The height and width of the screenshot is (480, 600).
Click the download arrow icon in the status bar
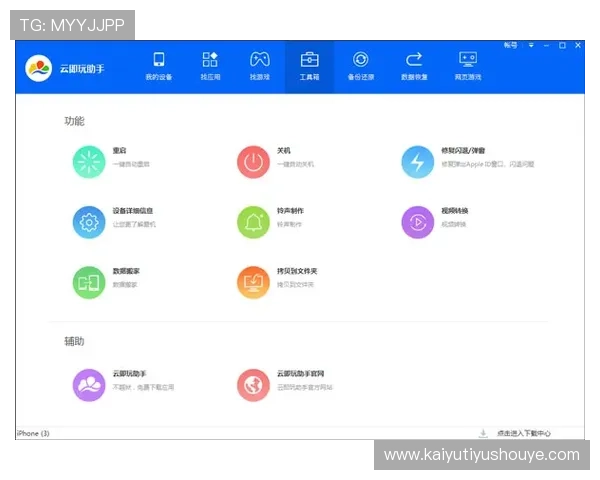tap(483, 433)
